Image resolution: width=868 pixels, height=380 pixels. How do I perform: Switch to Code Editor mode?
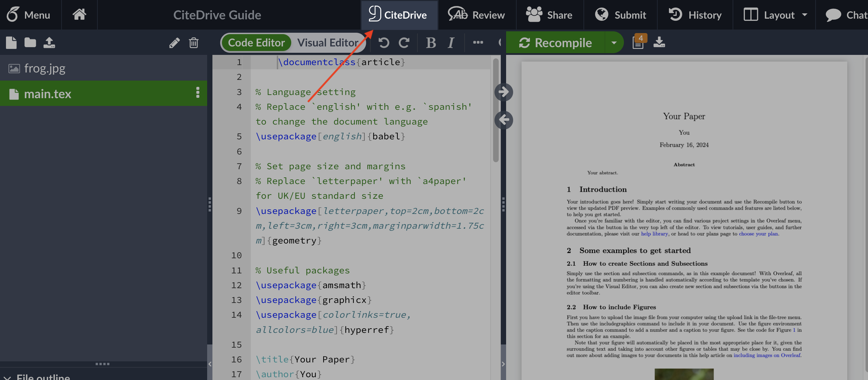(256, 42)
